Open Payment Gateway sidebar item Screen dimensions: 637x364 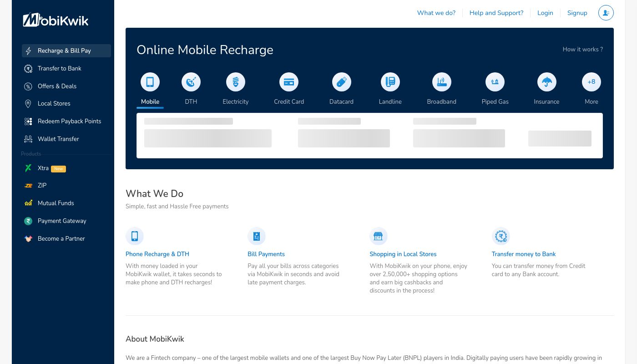coord(62,221)
